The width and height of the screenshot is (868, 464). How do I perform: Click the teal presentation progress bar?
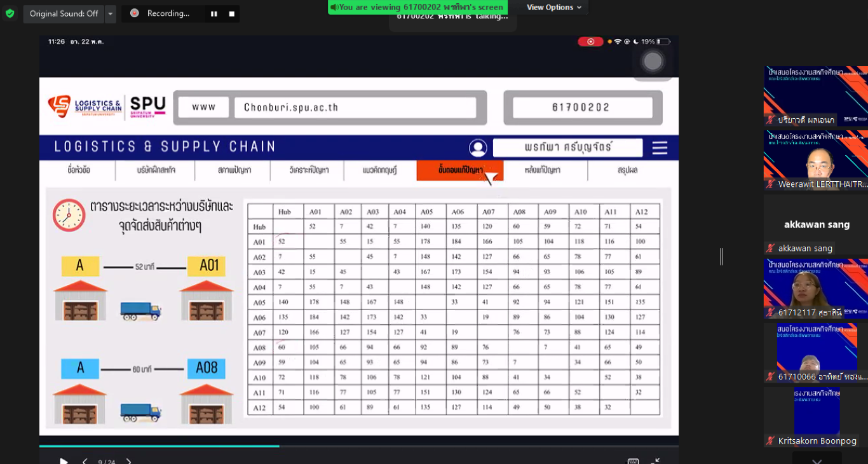pos(159,446)
